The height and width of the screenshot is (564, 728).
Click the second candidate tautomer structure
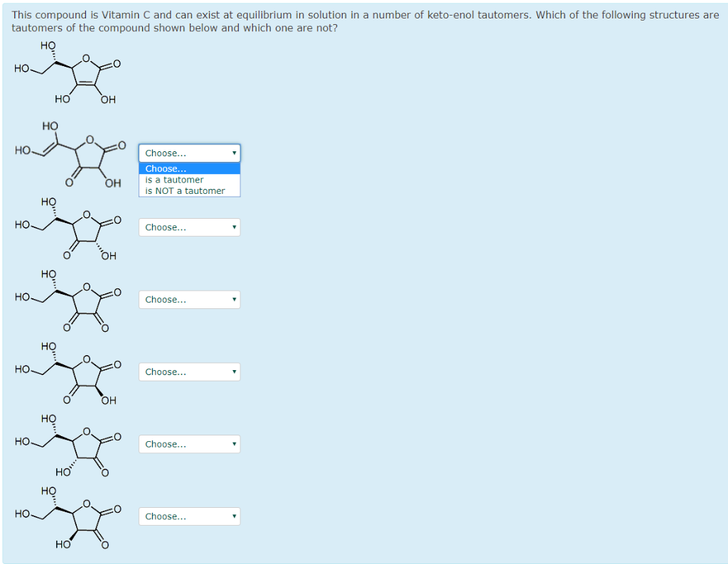click(x=68, y=229)
